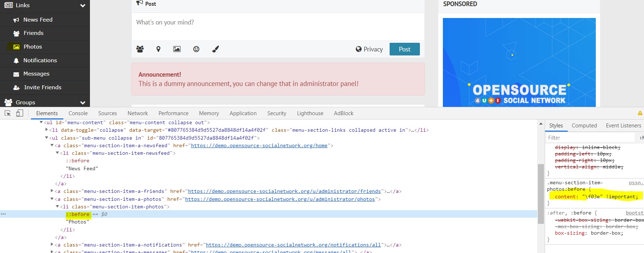Click the styles Filter input field

pyautogui.click(x=590, y=138)
